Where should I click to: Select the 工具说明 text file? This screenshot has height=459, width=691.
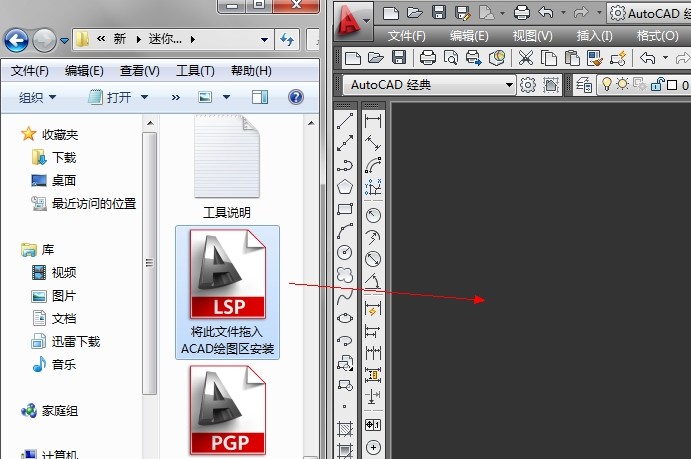click(x=227, y=167)
